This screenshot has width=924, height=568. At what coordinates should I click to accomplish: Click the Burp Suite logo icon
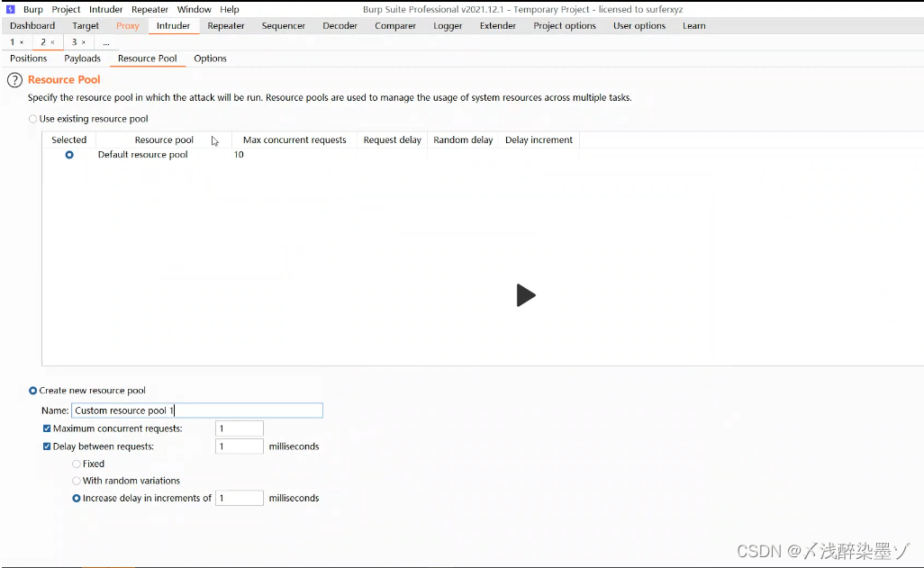[10, 9]
